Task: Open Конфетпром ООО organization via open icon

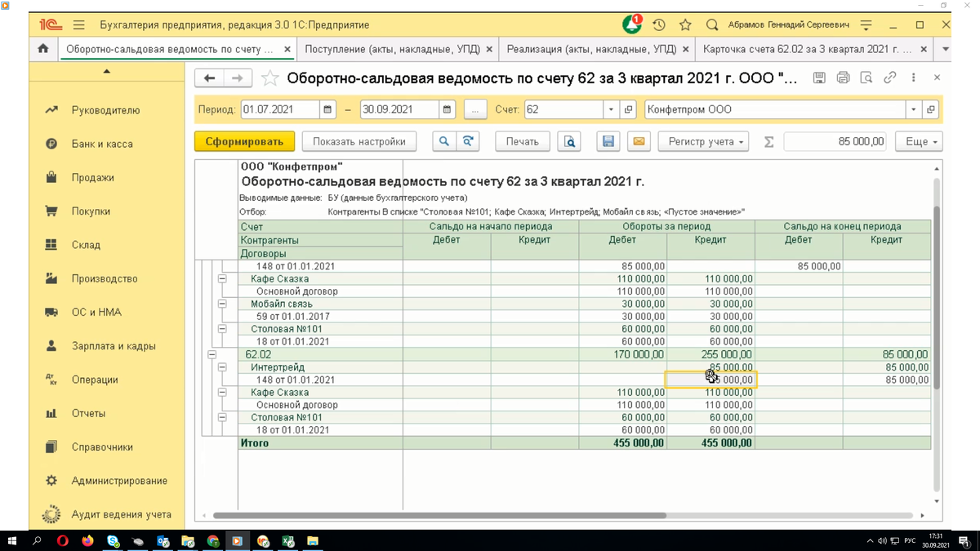Action: [x=930, y=109]
